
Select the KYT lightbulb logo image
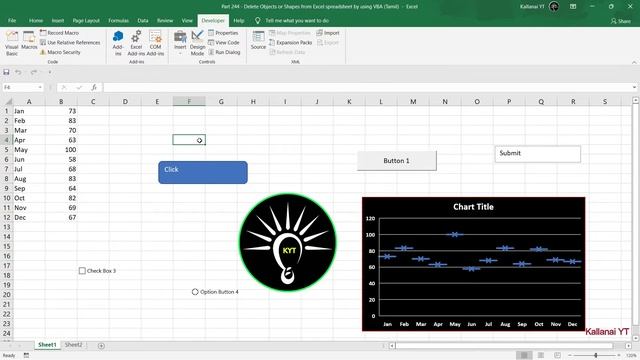(287, 242)
